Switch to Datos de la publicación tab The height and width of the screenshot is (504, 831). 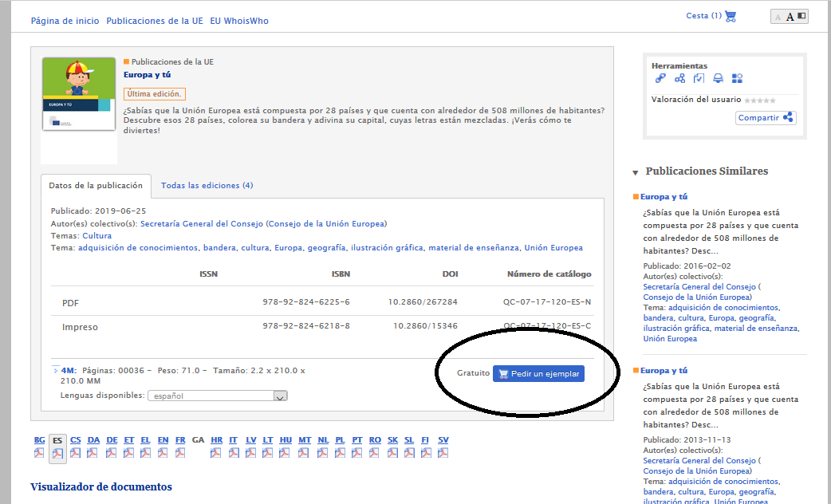pos(96,186)
